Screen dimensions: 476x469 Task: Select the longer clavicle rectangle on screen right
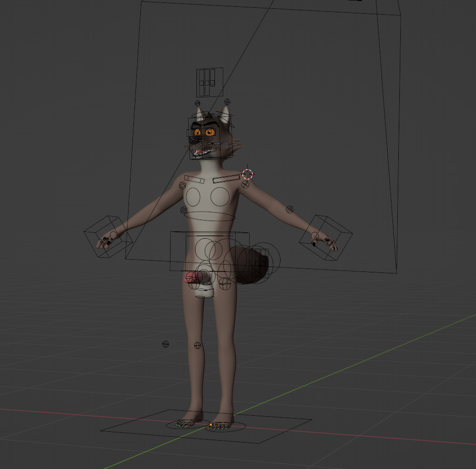227,179
